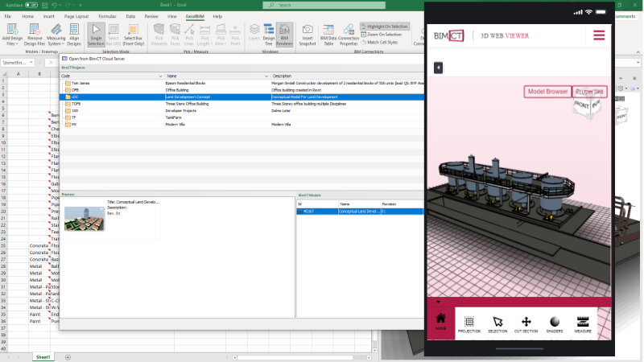This screenshot has width=644, height=362.
Task: Activate Single Selection mode
Action: pos(96,35)
